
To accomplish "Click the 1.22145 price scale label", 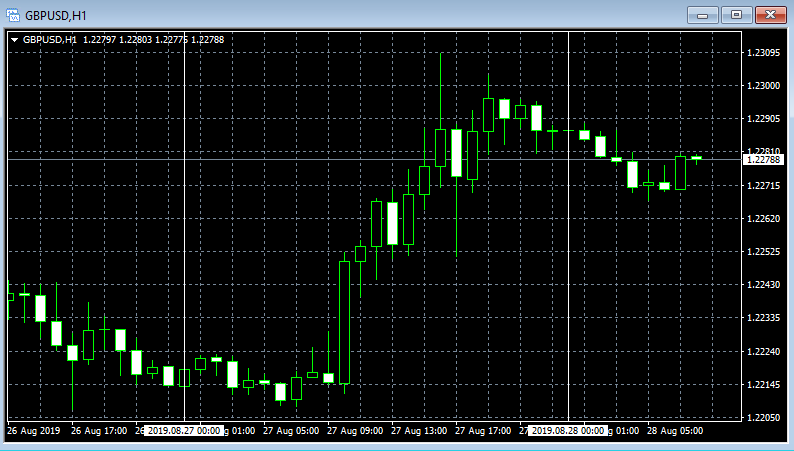I will 763,385.
